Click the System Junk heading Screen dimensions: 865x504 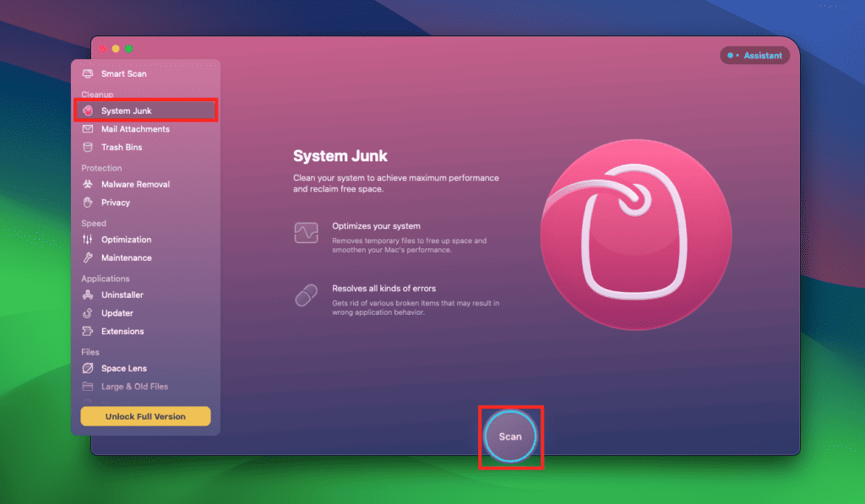point(340,156)
